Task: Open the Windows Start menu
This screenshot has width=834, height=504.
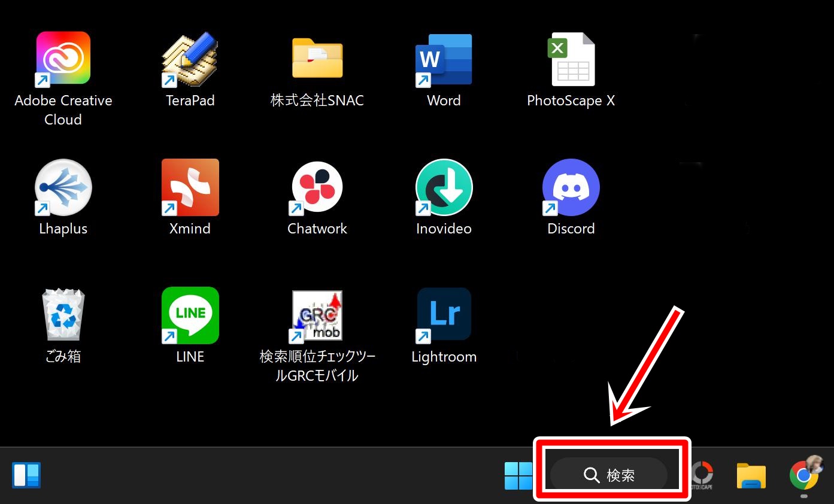Action: coord(518,475)
